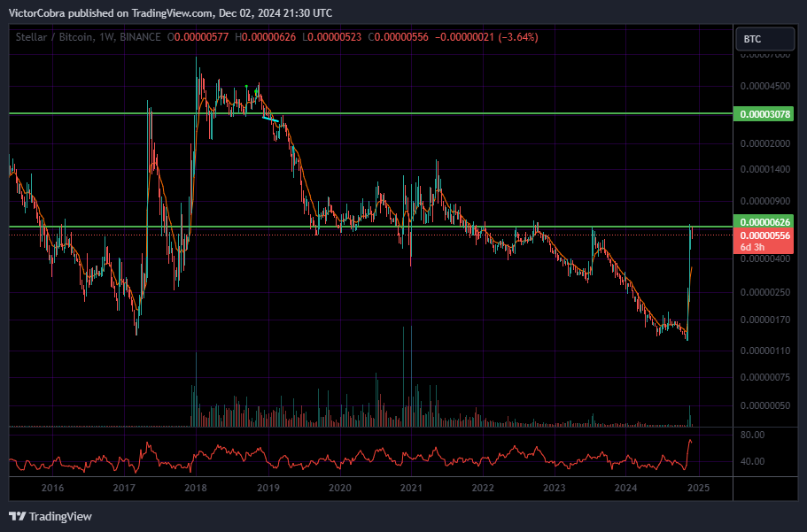Click the low value L0.00000523
Image resolution: width=807 pixels, height=532 pixels.
[331, 37]
